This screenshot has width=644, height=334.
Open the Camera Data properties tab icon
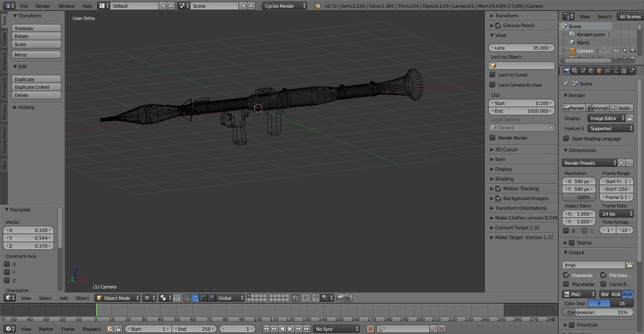(x=616, y=71)
